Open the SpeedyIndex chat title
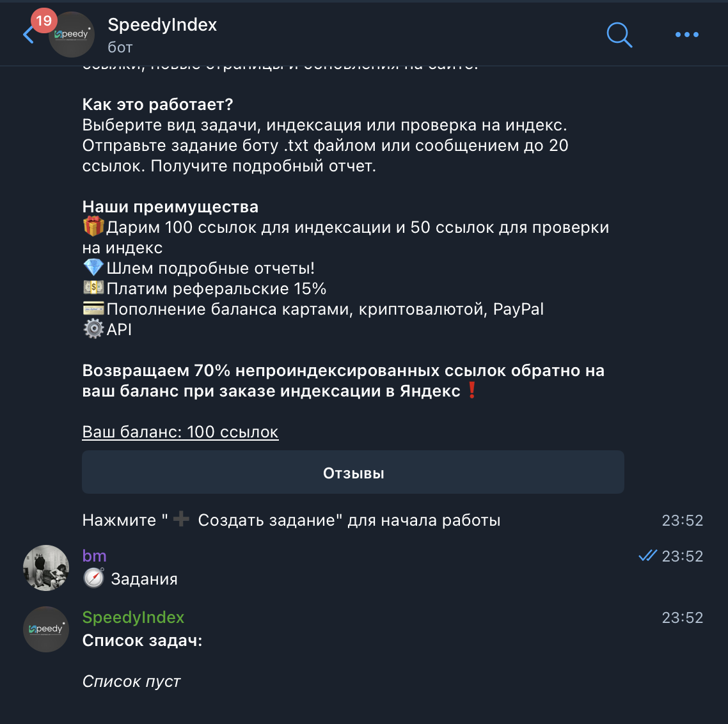Viewport: 728px width, 724px height. click(162, 24)
